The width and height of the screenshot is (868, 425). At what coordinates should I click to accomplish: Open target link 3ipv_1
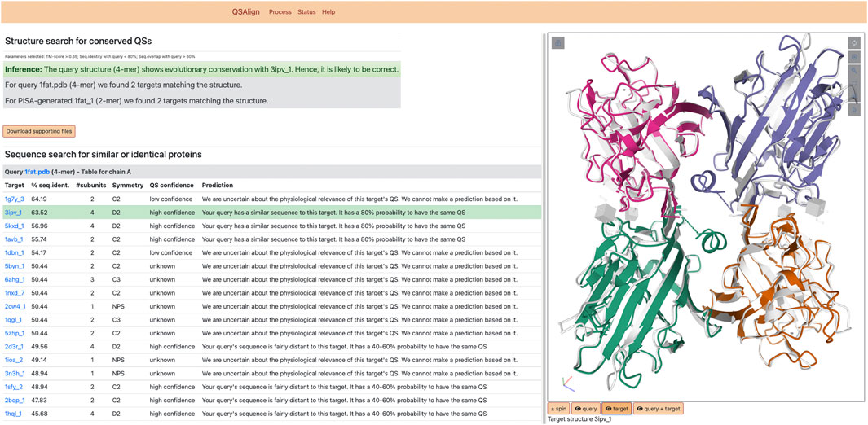tap(14, 212)
